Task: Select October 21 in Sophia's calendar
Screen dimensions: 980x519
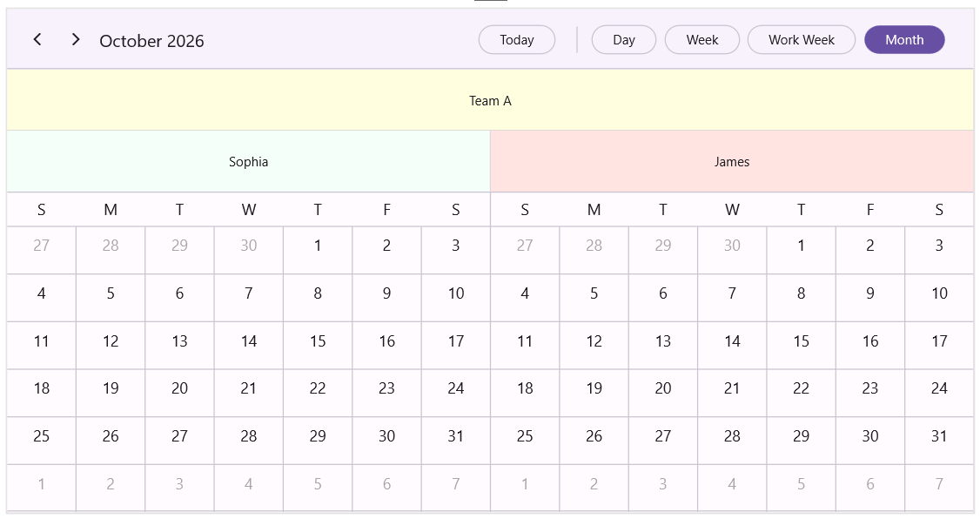Action: [249, 393]
